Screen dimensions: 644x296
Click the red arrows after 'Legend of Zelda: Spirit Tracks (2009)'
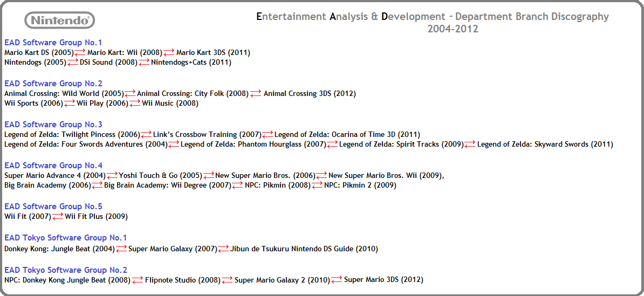tap(470, 144)
